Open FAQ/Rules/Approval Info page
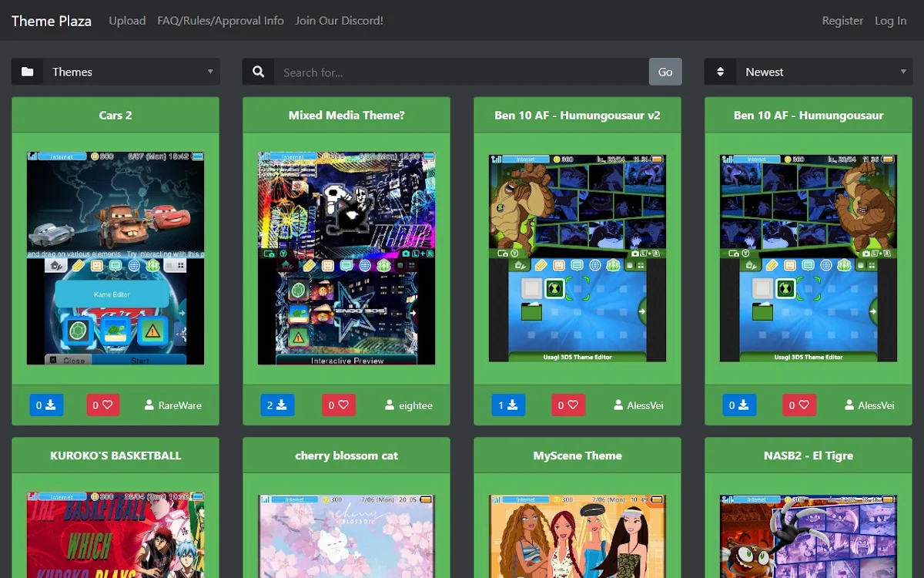The height and width of the screenshot is (578, 924). (220, 21)
